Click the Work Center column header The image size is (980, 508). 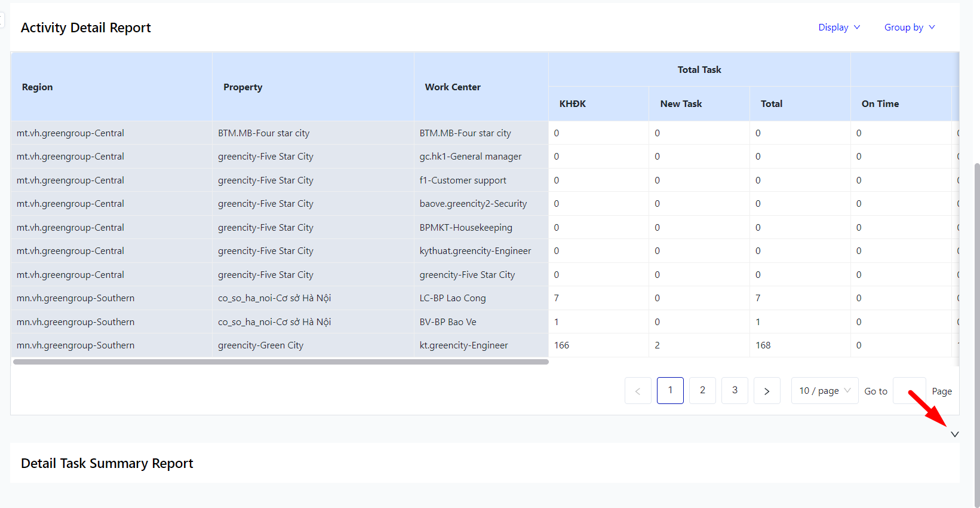pos(453,87)
